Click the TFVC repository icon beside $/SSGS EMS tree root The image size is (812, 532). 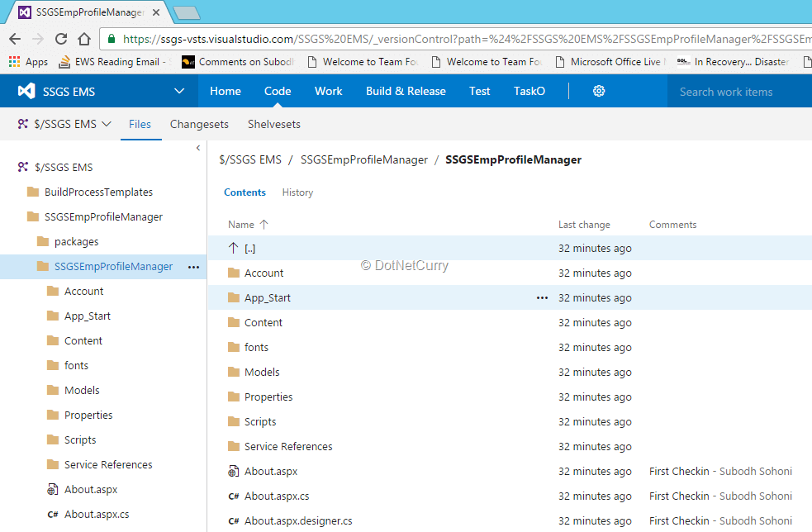(x=23, y=167)
